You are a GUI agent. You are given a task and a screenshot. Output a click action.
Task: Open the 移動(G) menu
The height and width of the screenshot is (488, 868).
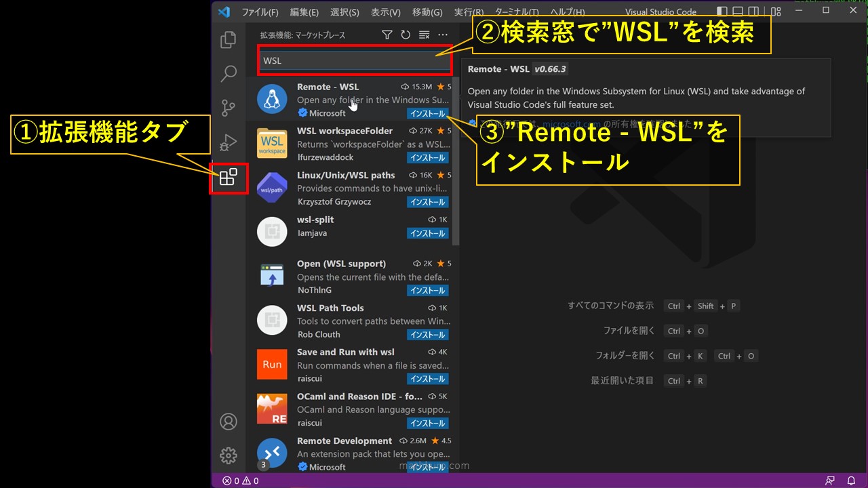427,12
